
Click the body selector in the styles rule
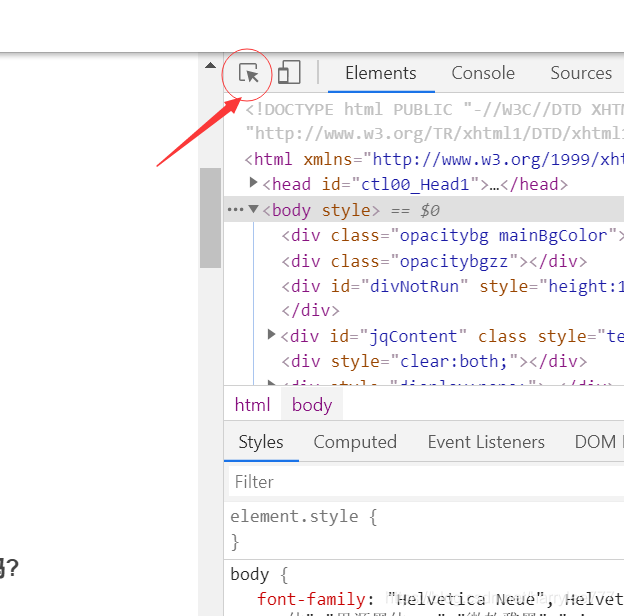coord(250,575)
